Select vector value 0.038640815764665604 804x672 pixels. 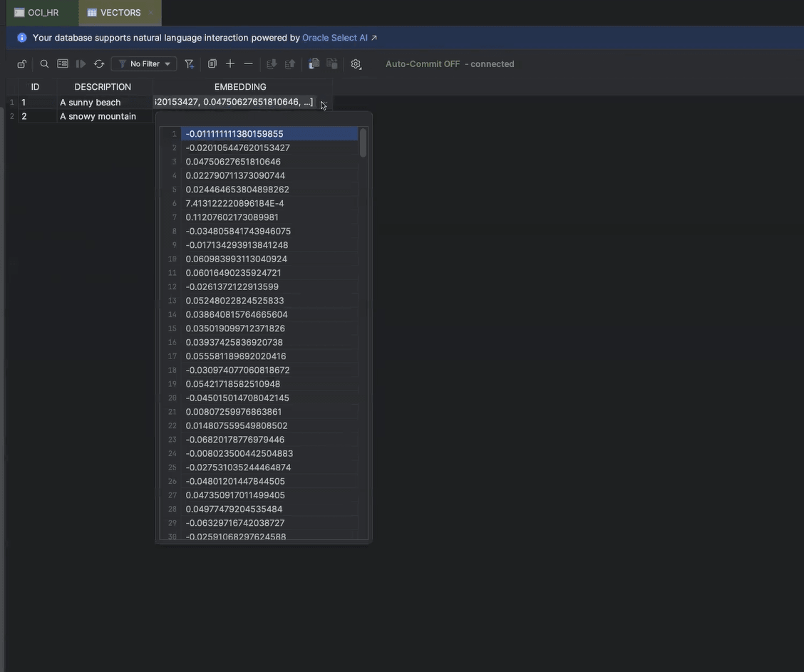(x=269, y=314)
